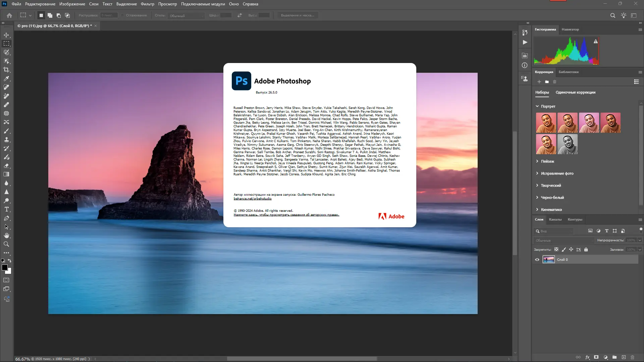Hide Слой 0 layer with eye icon

[537, 259]
